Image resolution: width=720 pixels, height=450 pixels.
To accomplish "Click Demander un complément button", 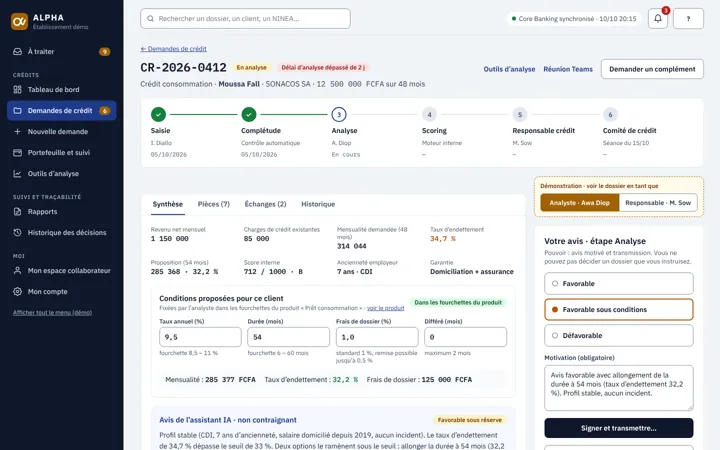I will pyautogui.click(x=652, y=69).
